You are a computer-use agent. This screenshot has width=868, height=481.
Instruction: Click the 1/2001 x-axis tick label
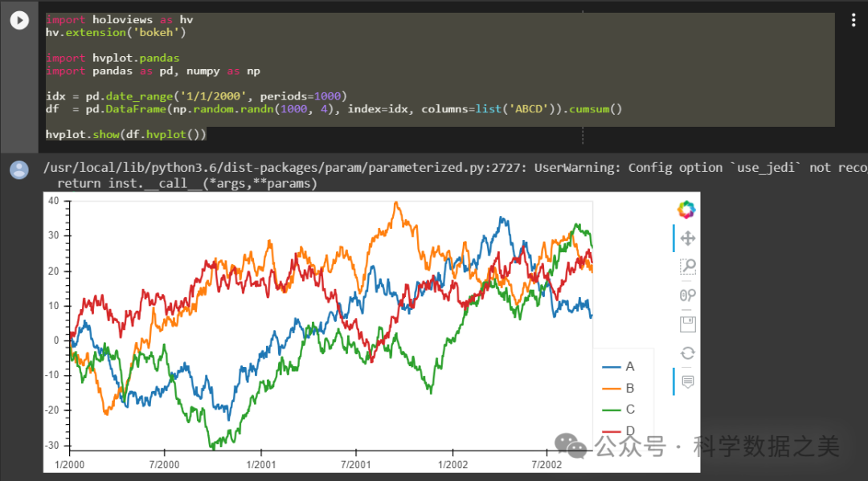point(260,465)
